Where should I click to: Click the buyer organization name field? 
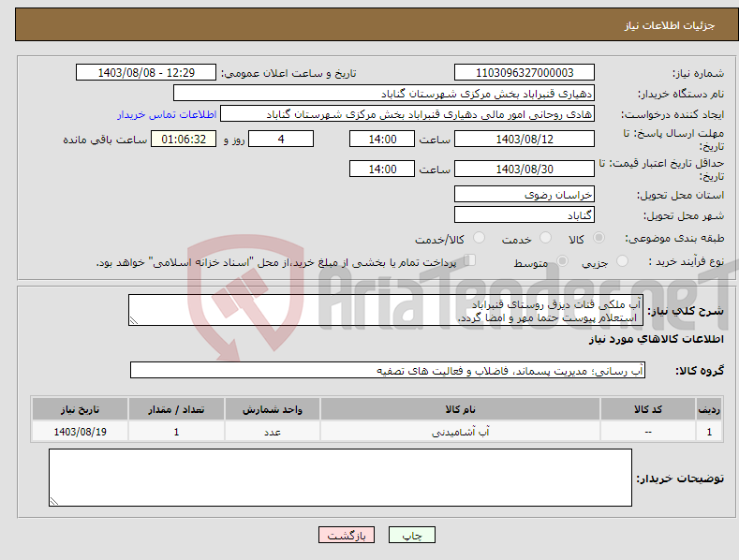(x=384, y=94)
